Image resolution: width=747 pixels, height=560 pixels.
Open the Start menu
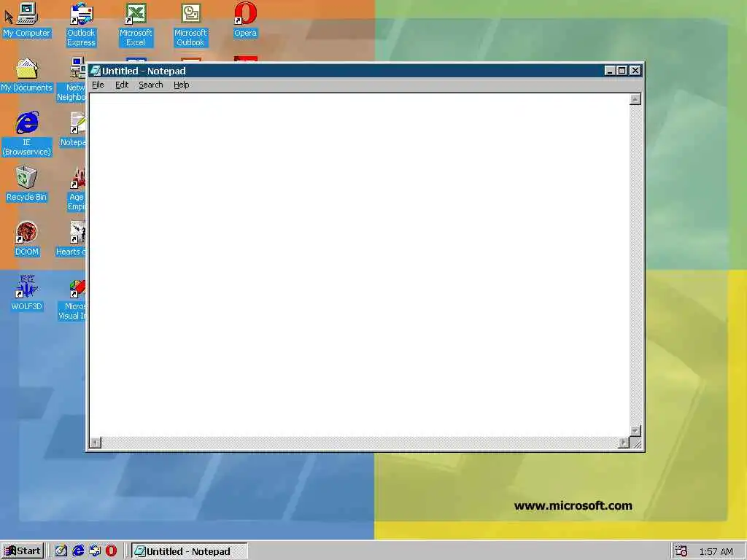(x=23, y=551)
